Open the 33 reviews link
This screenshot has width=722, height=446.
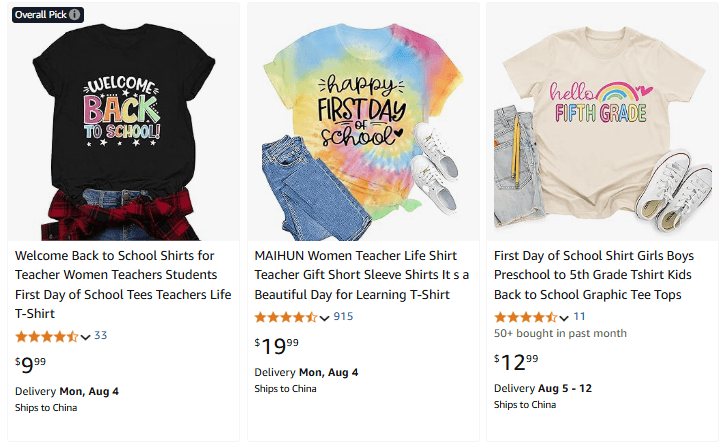(100, 336)
